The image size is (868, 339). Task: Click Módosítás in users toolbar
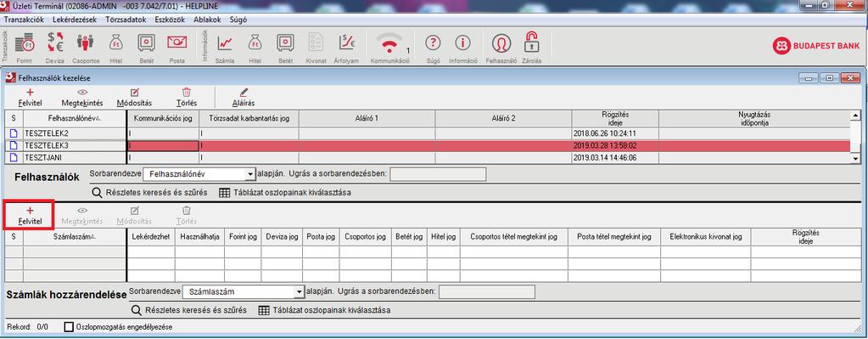(135, 98)
